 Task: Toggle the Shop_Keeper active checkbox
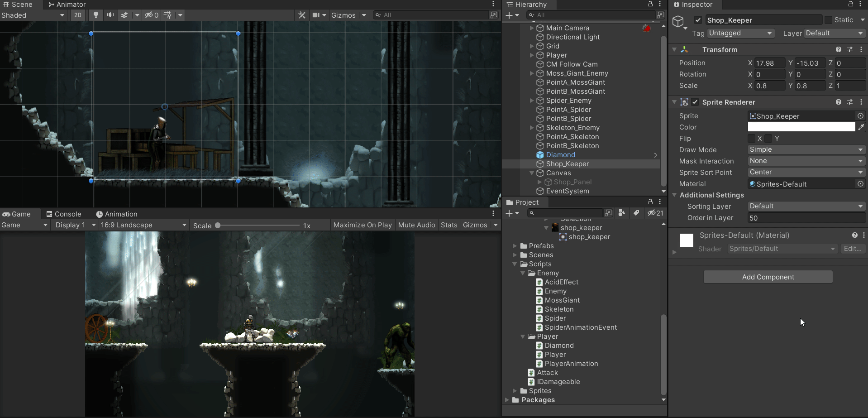698,20
